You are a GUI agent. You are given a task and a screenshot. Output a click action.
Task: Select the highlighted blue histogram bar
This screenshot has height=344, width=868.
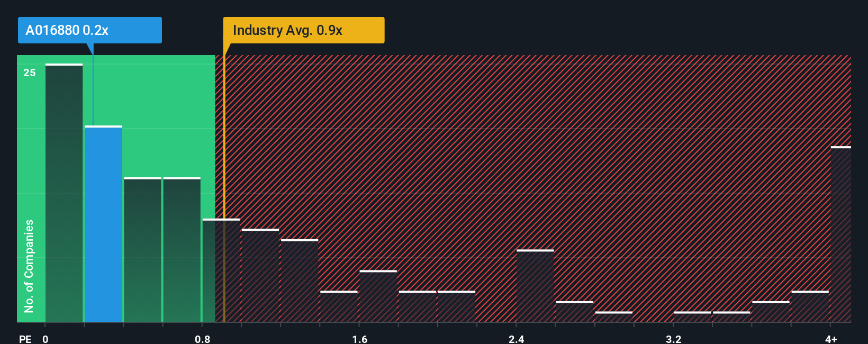click(103, 224)
